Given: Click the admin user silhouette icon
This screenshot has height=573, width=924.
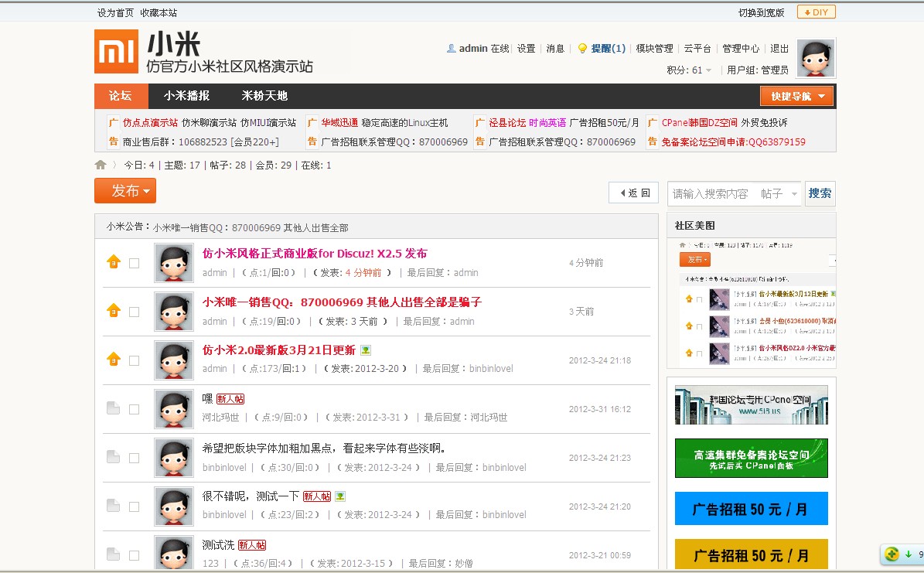Looking at the screenshot, I should (x=452, y=49).
